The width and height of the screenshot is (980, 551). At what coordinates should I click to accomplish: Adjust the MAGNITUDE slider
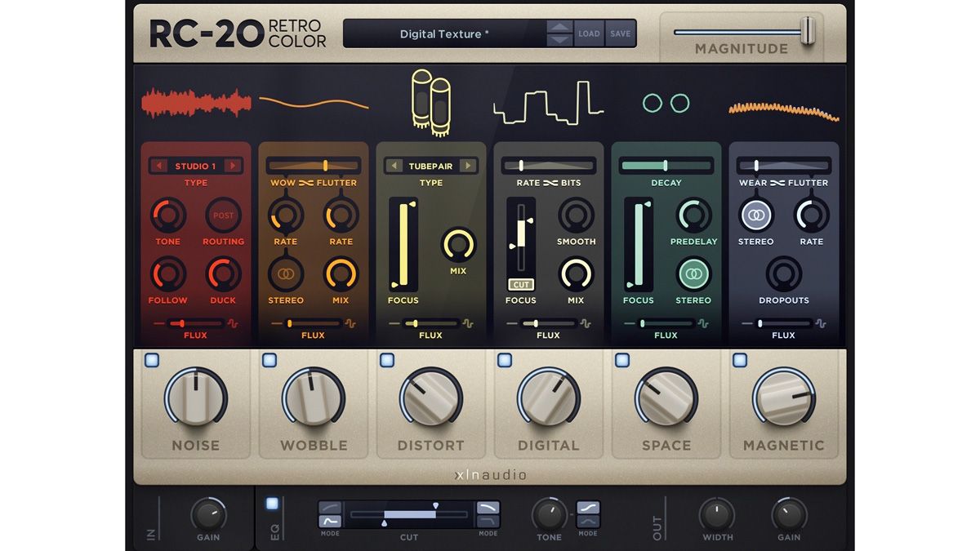pos(808,29)
